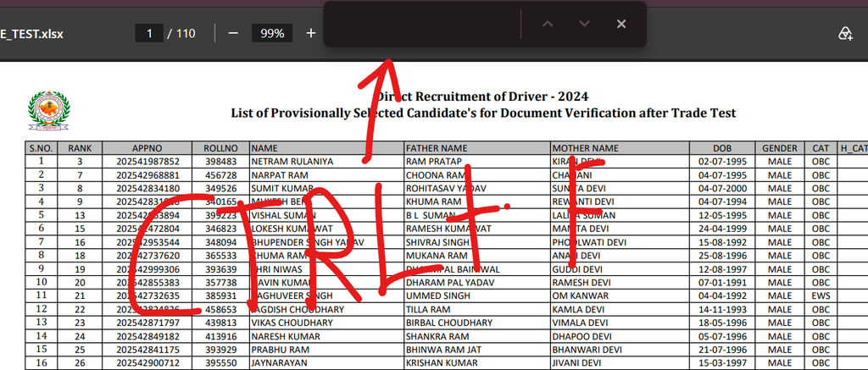Click the DOB column header

click(x=722, y=148)
